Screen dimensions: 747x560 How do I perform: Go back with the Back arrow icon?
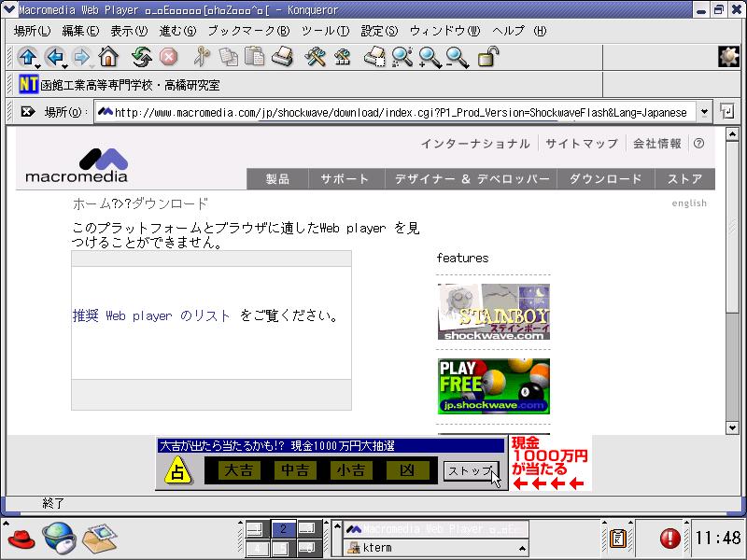pyautogui.click(x=55, y=57)
